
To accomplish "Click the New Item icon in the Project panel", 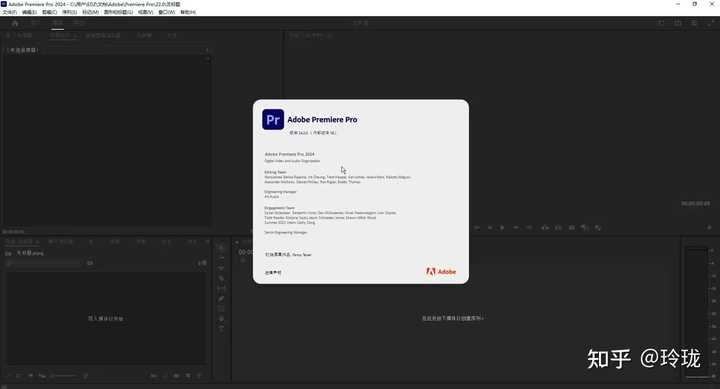I will point(187,376).
